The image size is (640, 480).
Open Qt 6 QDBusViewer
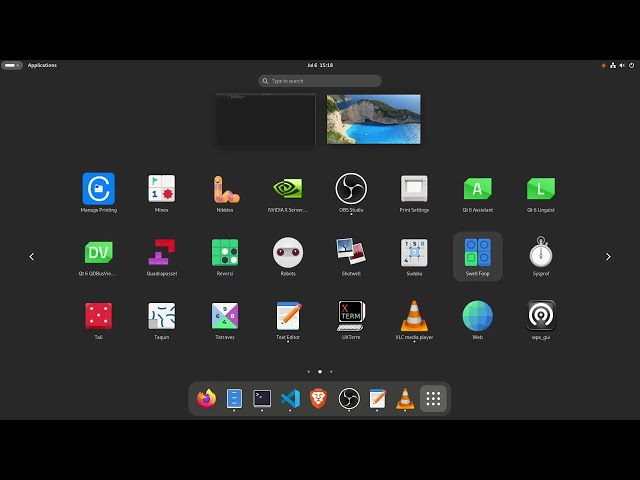coord(98,256)
